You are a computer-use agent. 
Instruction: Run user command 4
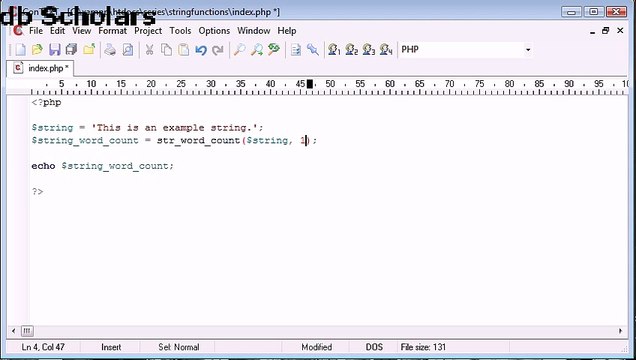[x=386, y=50]
